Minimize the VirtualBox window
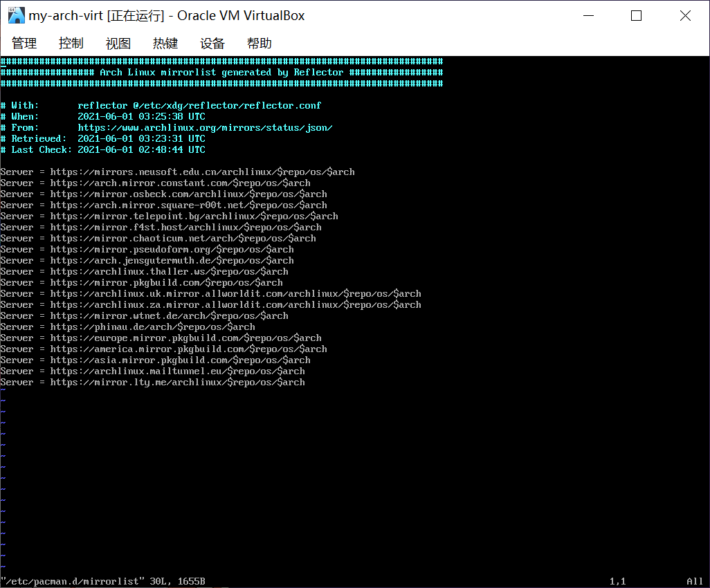Image resolution: width=710 pixels, height=588 pixels. [588, 15]
